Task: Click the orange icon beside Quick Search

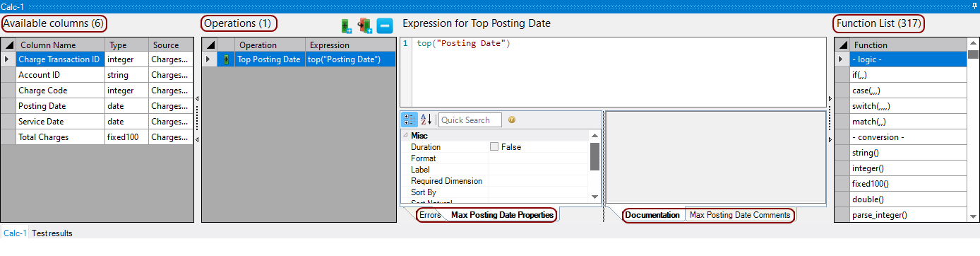Action: pos(512,120)
